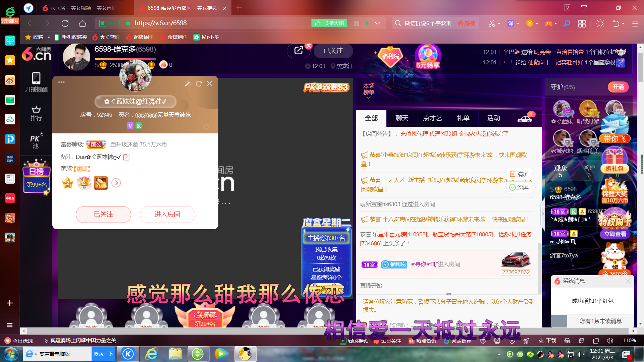644x362 pixels.
Task: Open the three-dot menu in popup
Action: (x=61, y=82)
